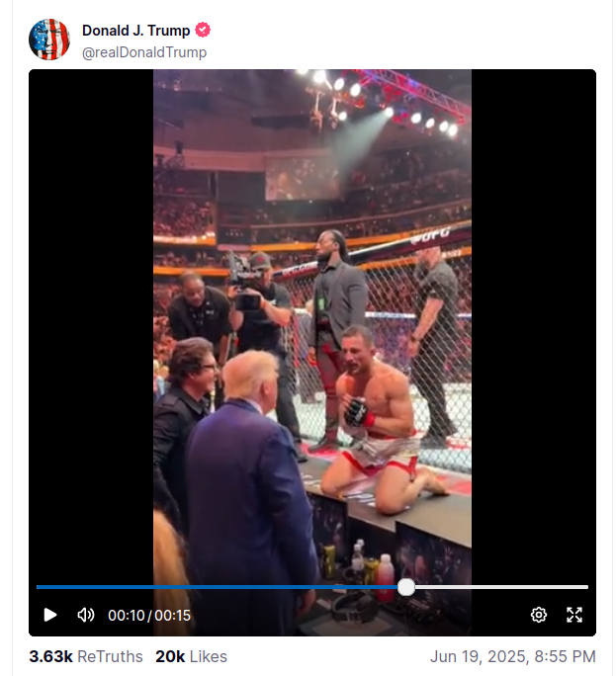Seek back within the blue played progress bar
616x676 pixels.
[x=216, y=587]
